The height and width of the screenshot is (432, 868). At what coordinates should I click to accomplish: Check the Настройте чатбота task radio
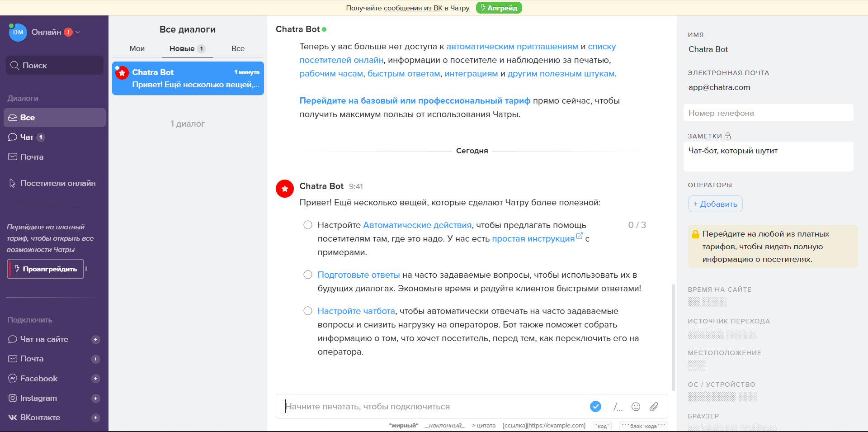click(x=308, y=311)
